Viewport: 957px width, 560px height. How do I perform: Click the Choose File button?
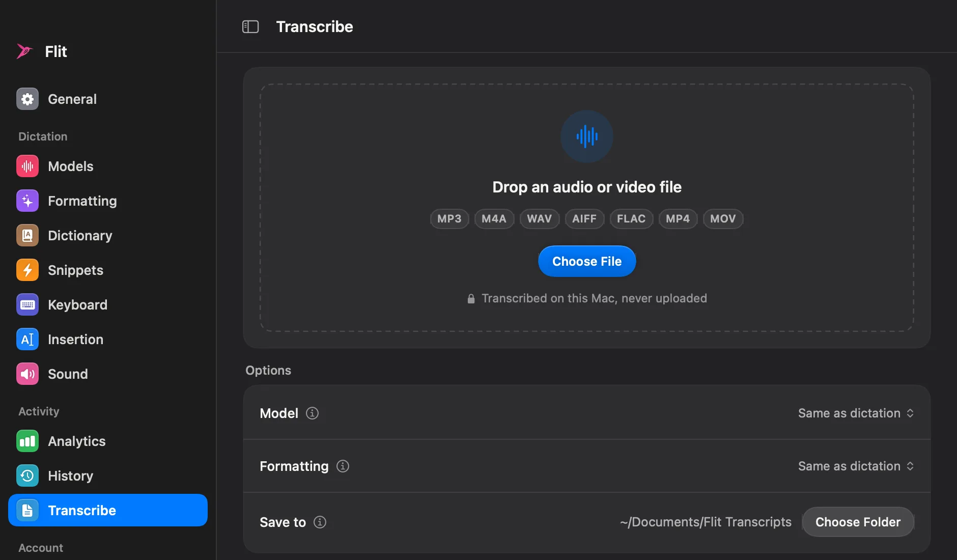tap(587, 261)
